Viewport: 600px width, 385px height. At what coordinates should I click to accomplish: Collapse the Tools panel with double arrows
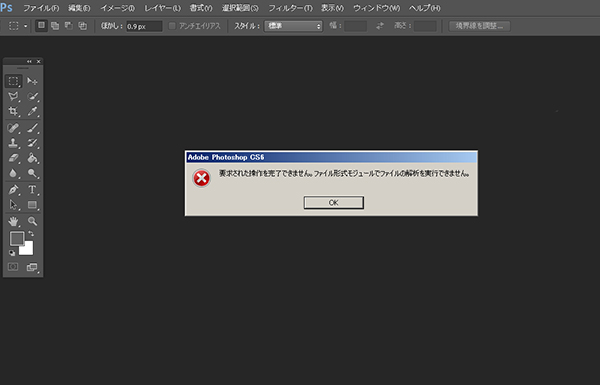29,61
